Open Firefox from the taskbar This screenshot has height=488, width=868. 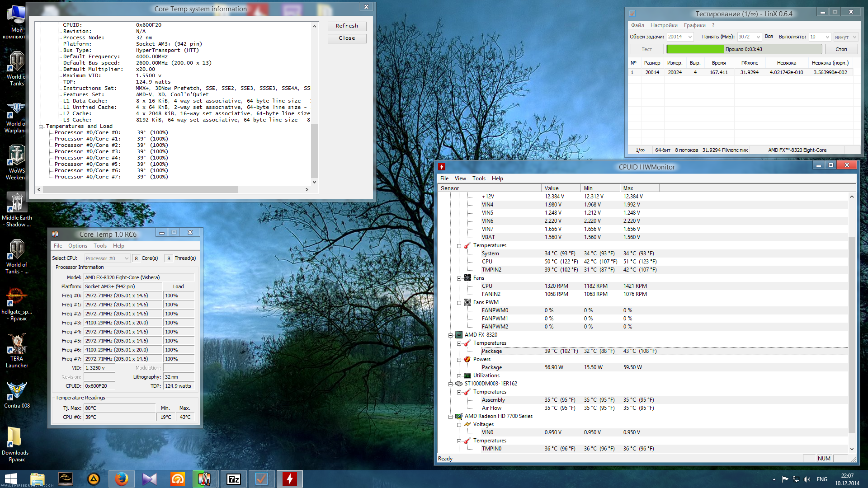pyautogui.click(x=121, y=479)
